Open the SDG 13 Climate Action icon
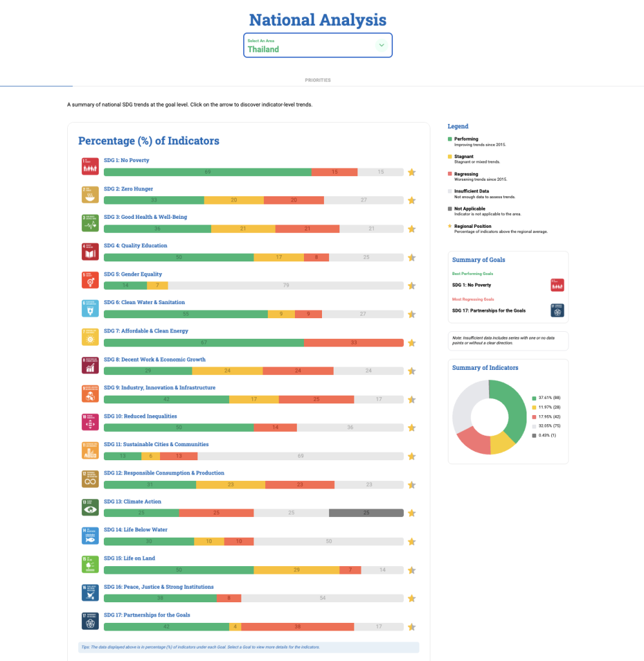The height and width of the screenshot is (661, 644). [x=90, y=507]
